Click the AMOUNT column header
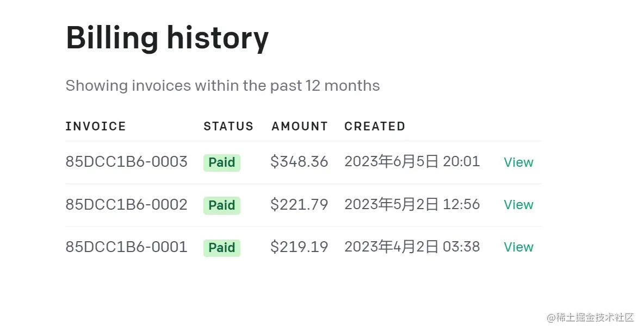The image size is (644, 333). point(300,127)
